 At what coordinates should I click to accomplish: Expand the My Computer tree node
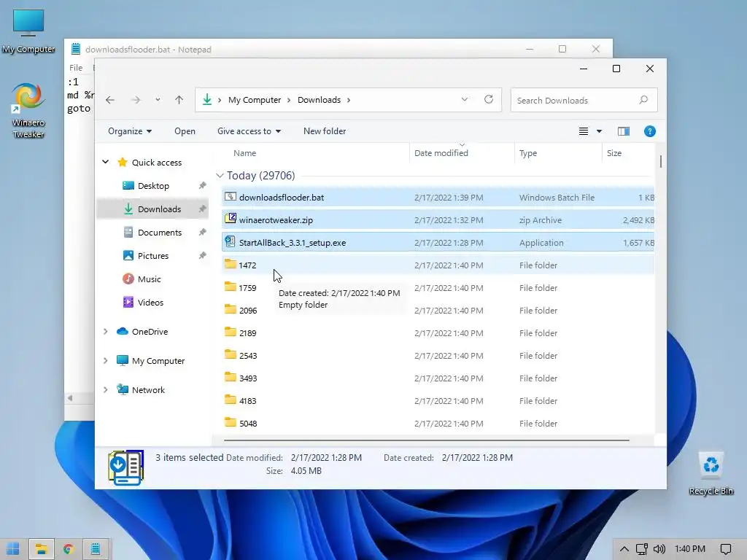106,361
